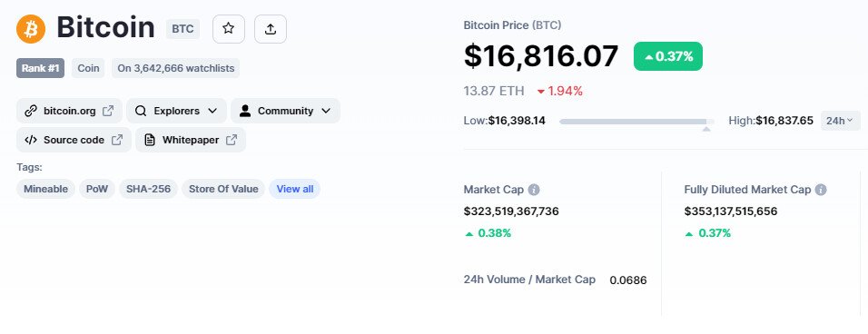868x334 pixels.
Task: Click the share upload icon button
Action: click(271, 29)
